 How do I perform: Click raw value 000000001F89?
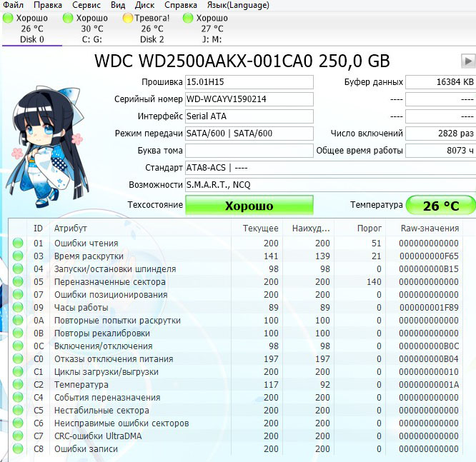tap(429, 308)
